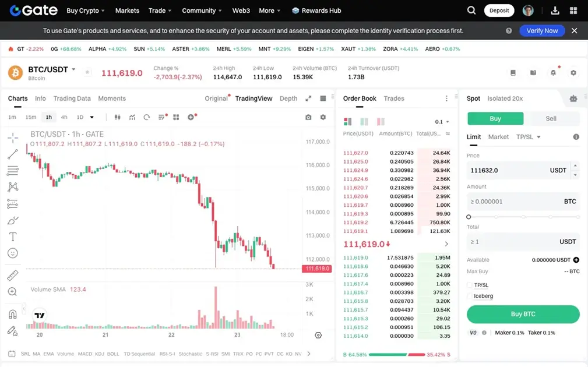Show bids-only order book view
The image size is (588, 367).
pos(364,121)
